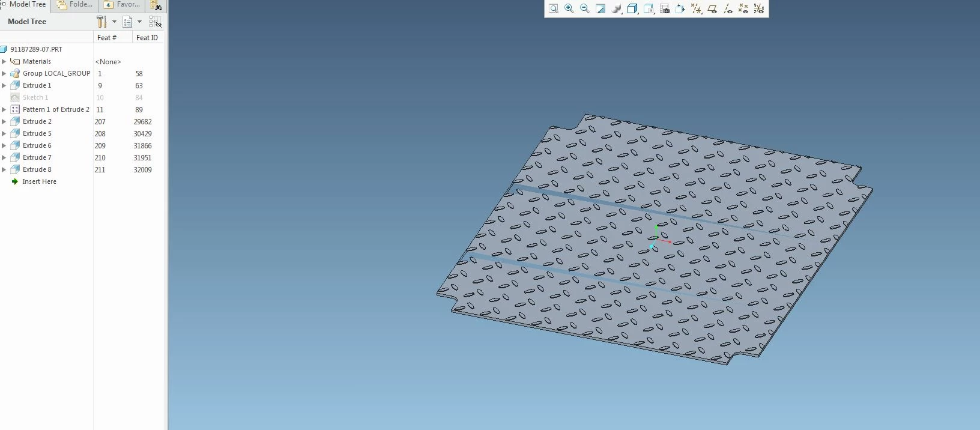The image size is (980, 430).
Task: Click the LOCAL_GROUP group icon
Action: tap(15, 73)
